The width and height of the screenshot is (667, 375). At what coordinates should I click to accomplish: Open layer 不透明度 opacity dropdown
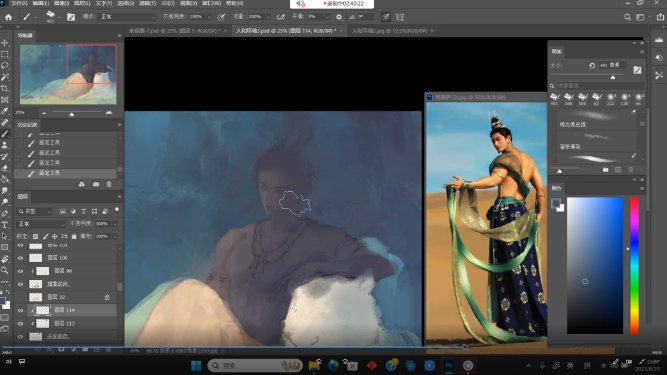[115, 224]
